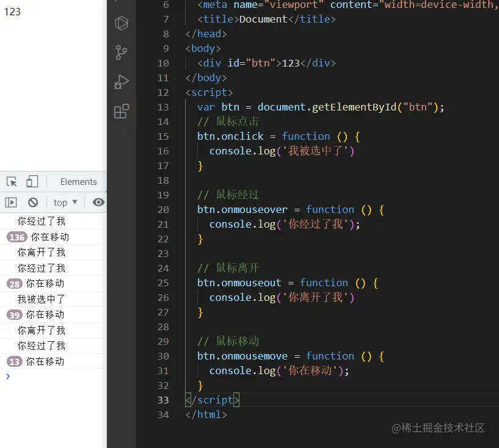This screenshot has height=448, width=499.
Task: Clear the console output
Action: tap(33, 202)
